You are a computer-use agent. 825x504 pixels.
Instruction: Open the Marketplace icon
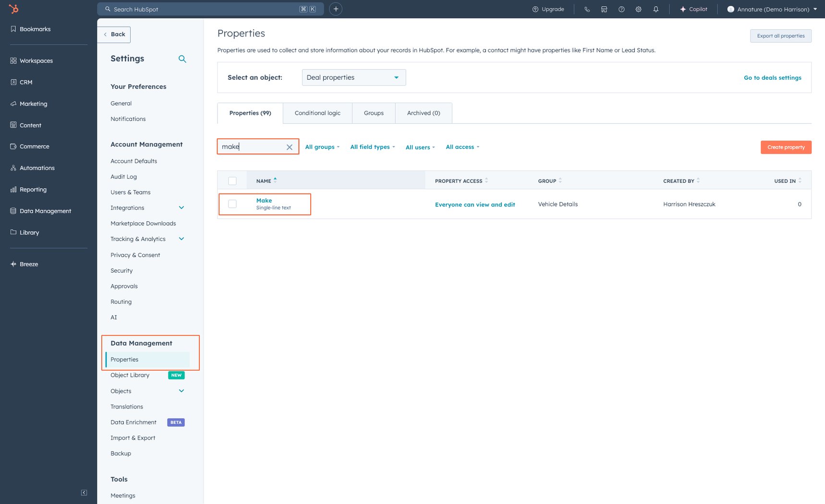tap(604, 9)
